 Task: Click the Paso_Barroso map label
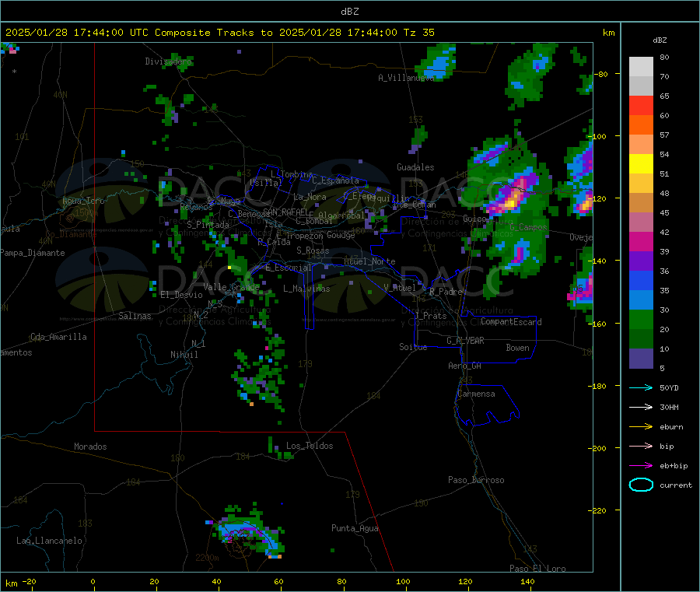tap(476, 480)
